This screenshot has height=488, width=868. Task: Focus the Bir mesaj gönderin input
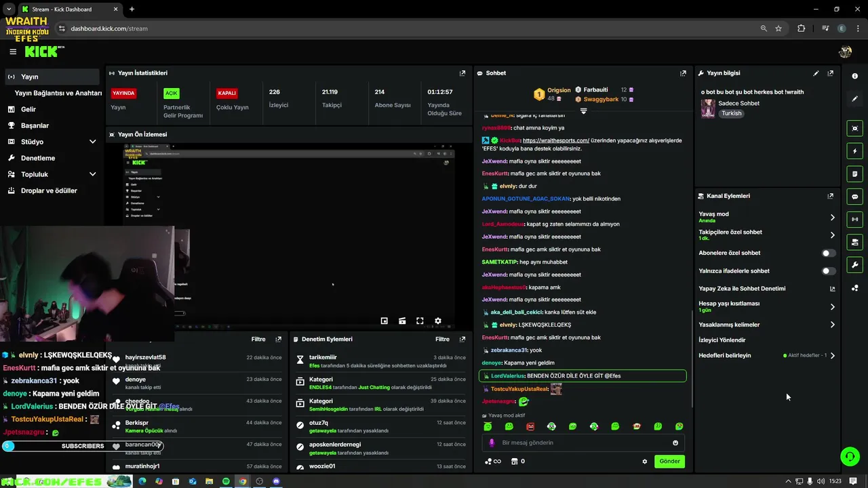tap(583, 443)
